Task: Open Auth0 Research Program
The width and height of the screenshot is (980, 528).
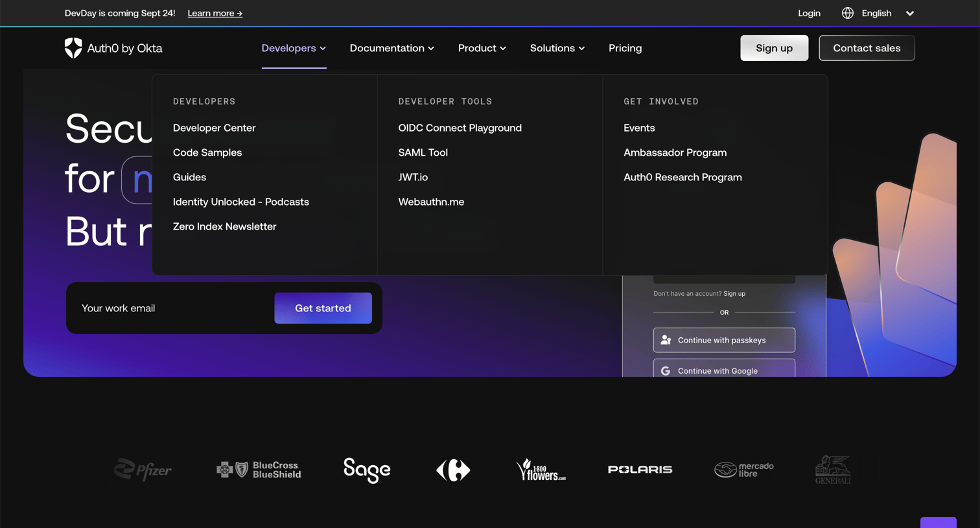Action: (x=683, y=177)
